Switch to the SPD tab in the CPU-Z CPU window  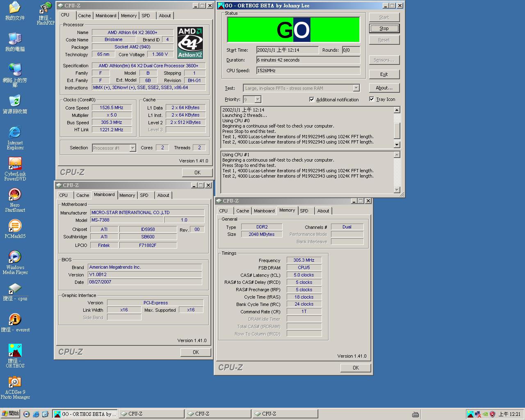point(146,16)
